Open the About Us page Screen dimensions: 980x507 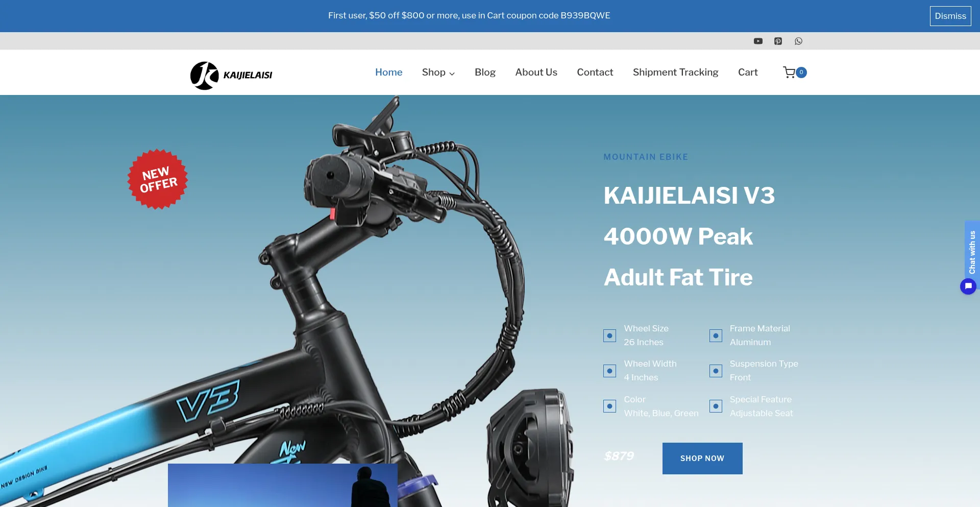click(x=536, y=73)
